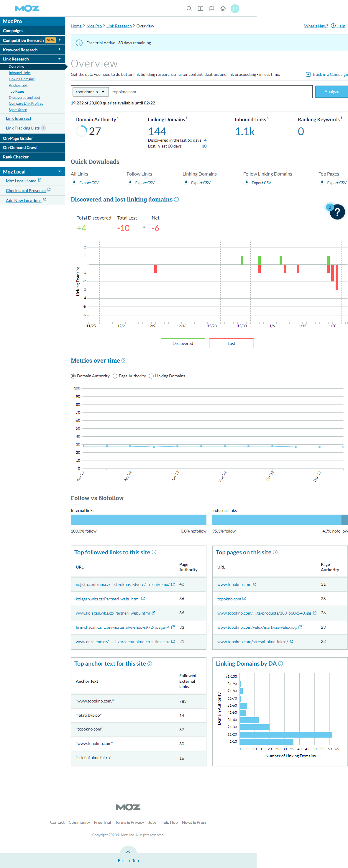Open Campaigns in the sidebar
Screen dimensions: 348x868
(13, 31)
